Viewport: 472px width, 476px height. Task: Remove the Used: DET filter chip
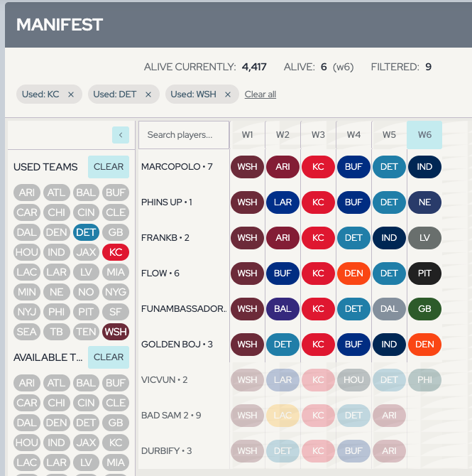tap(148, 94)
